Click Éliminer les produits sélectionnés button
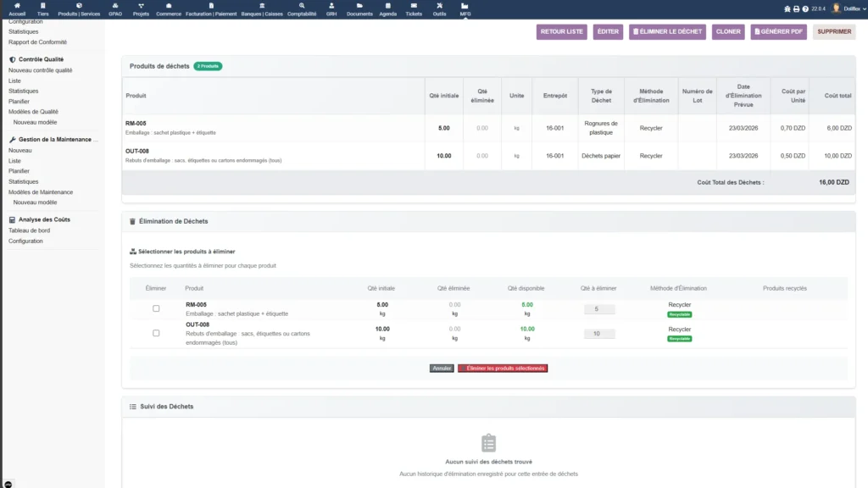Viewport: 868px width, 488px height. 503,369
